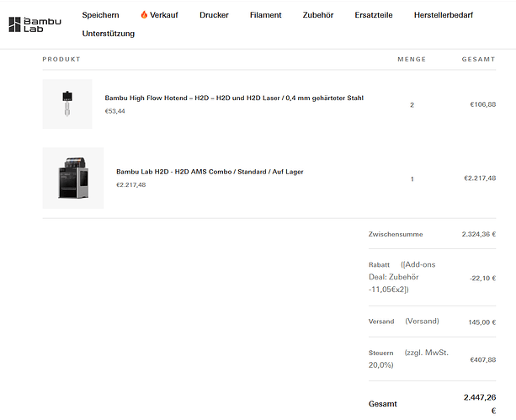
Task: Select the Versand label text
Action: [x=381, y=322]
